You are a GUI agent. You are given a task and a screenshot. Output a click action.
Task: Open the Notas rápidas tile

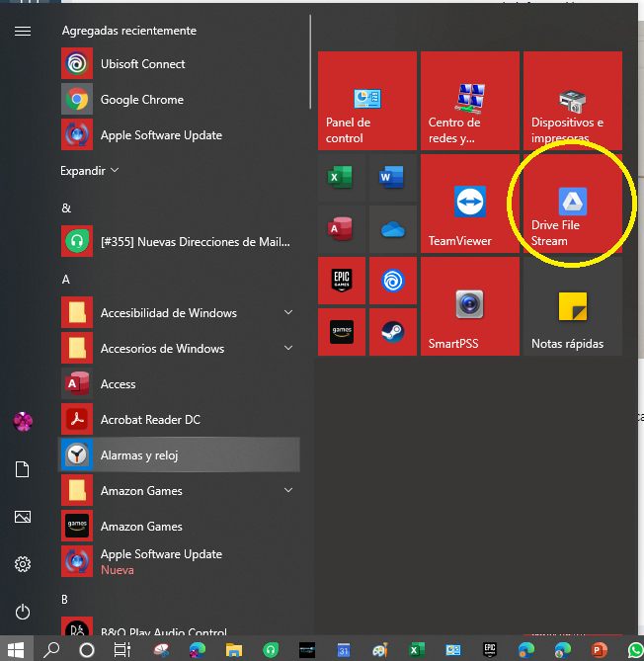pyautogui.click(x=573, y=306)
